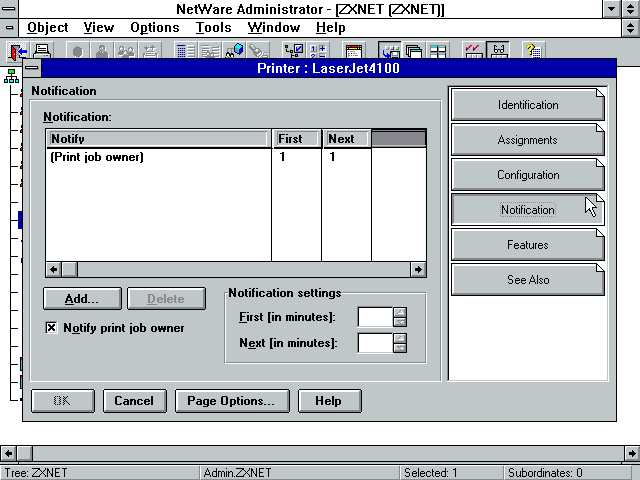The image size is (640, 480).
Task: Open the Tools menu
Action: (x=213, y=28)
